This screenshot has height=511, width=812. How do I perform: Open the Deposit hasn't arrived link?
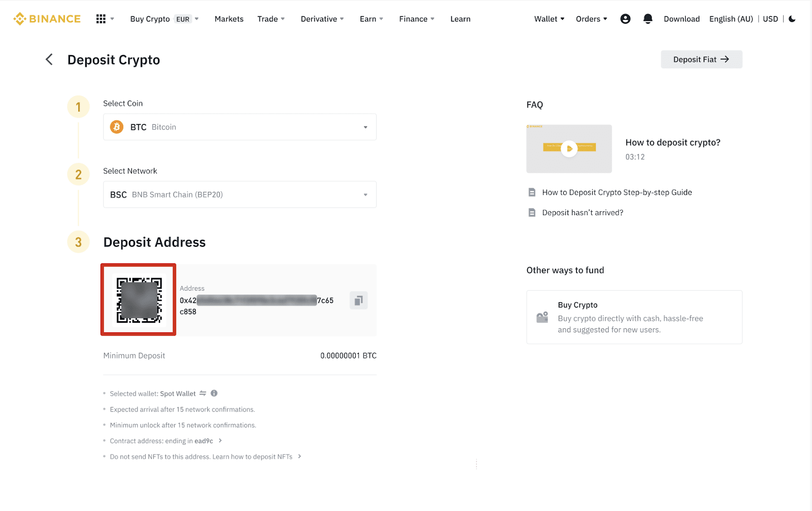[583, 213]
